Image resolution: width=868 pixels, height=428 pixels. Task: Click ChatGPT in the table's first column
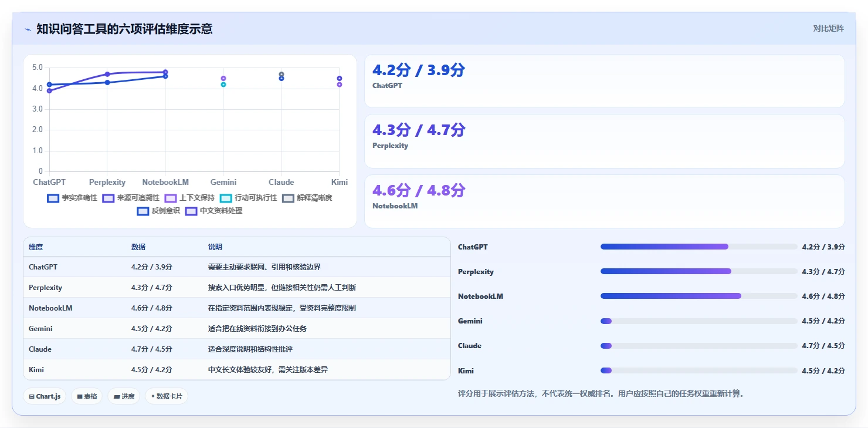43,267
